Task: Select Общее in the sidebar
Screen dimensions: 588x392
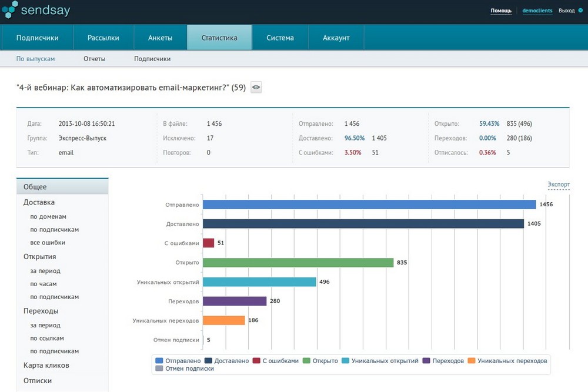Action: coord(62,187)
